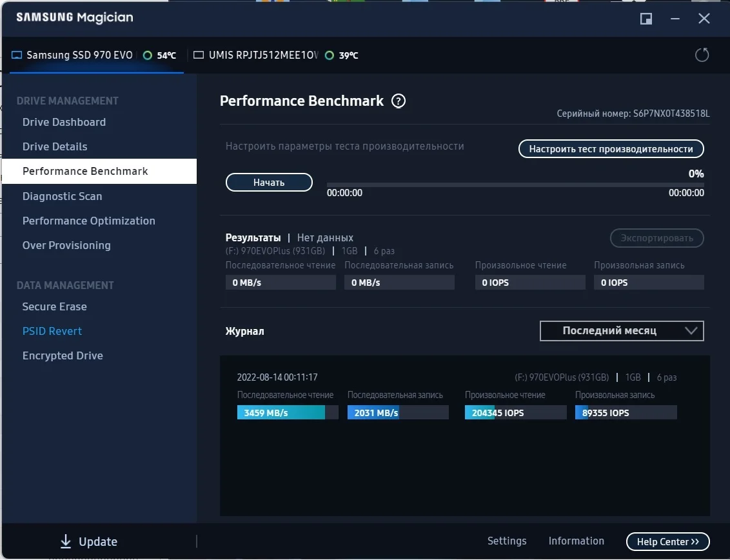Click the DATA MANAGEMENT section header
Screen dimensions: 730x560
(65, 285)
